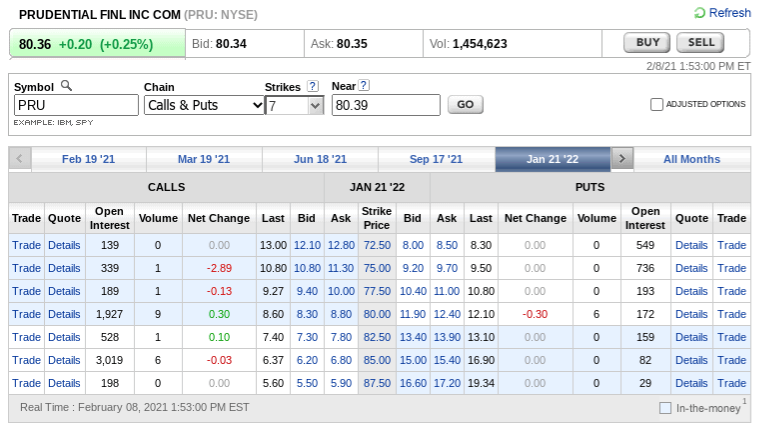
Task: Click the 72.50 strike price link
Action: click(377, 245)
